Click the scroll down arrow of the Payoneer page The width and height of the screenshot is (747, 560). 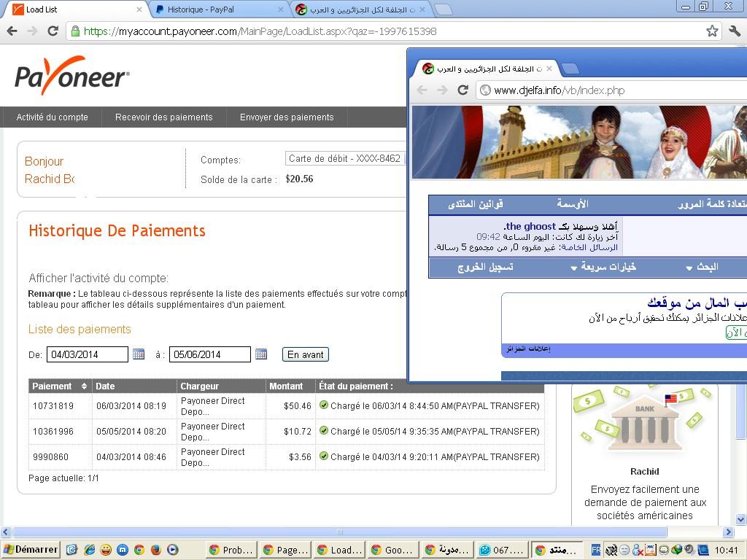741,519
